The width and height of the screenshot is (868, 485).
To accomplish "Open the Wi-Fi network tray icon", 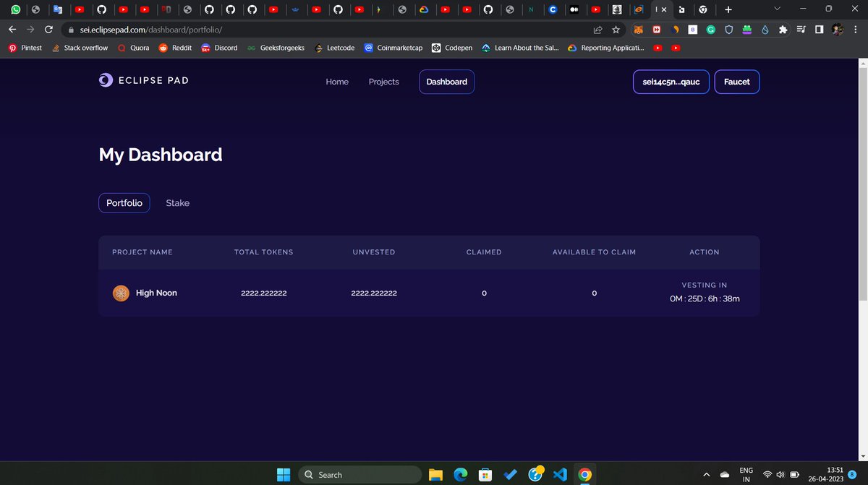I will point(767,475).
